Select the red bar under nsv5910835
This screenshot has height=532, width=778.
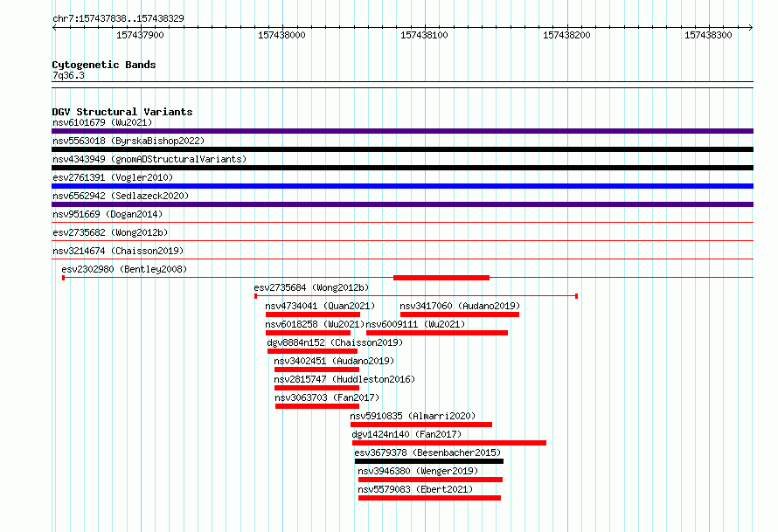[x=421, y=425]
